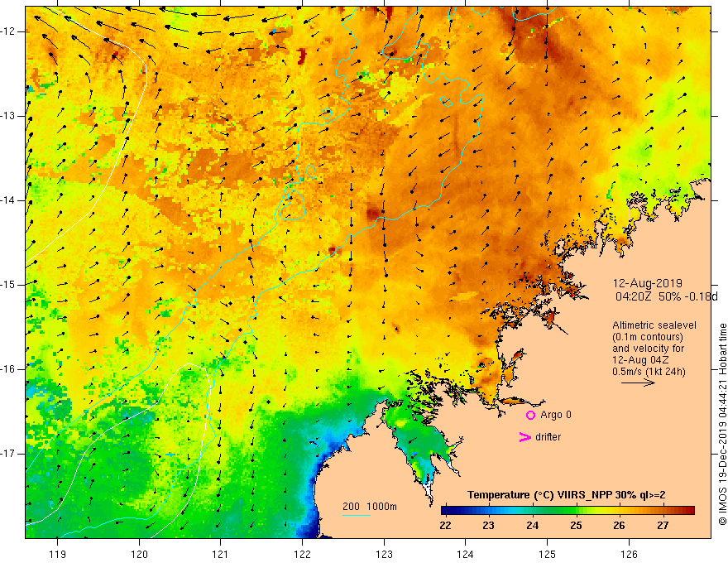This screenshot has width=728, height=563.
Task: Click the '-14' latitude axis label
Action: 8,200
